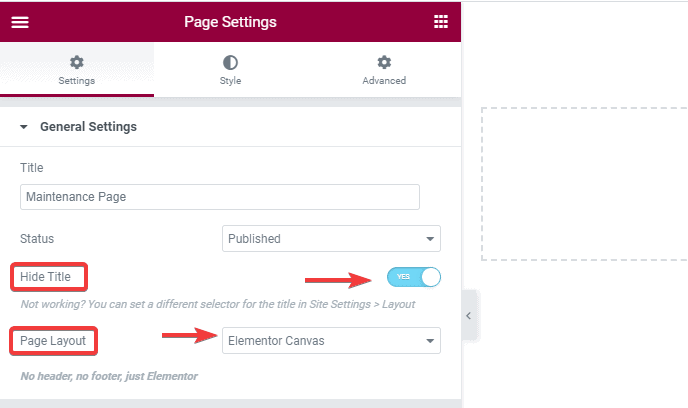The image size is (688, 408).
Task: Open the widgets grid panel icon
Action: tap(441, 22)
